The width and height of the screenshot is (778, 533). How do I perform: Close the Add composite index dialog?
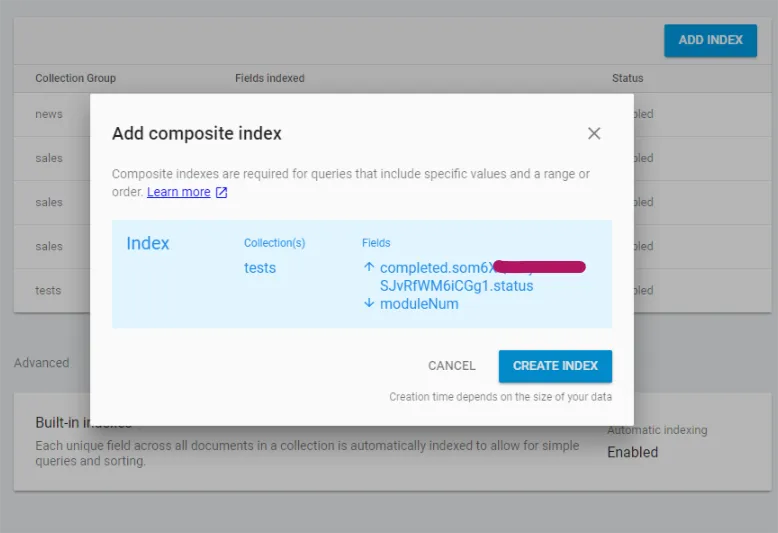594,133
